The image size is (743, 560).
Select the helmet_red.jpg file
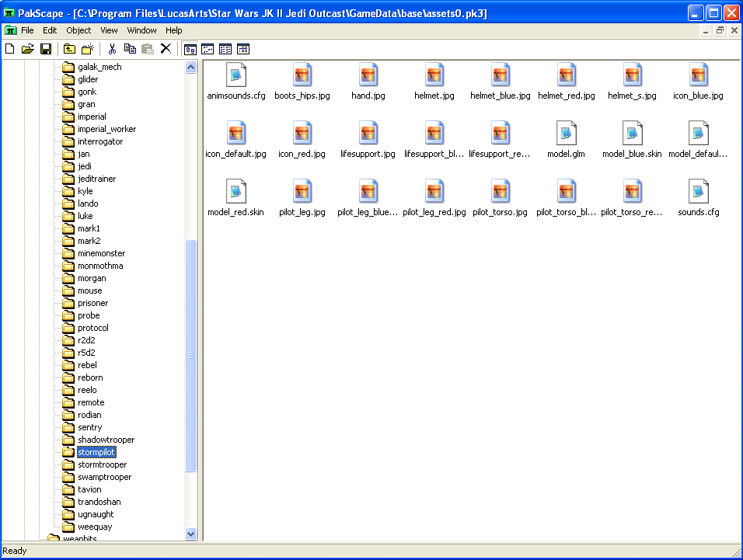pyautogui.click(x=567, y=82)
